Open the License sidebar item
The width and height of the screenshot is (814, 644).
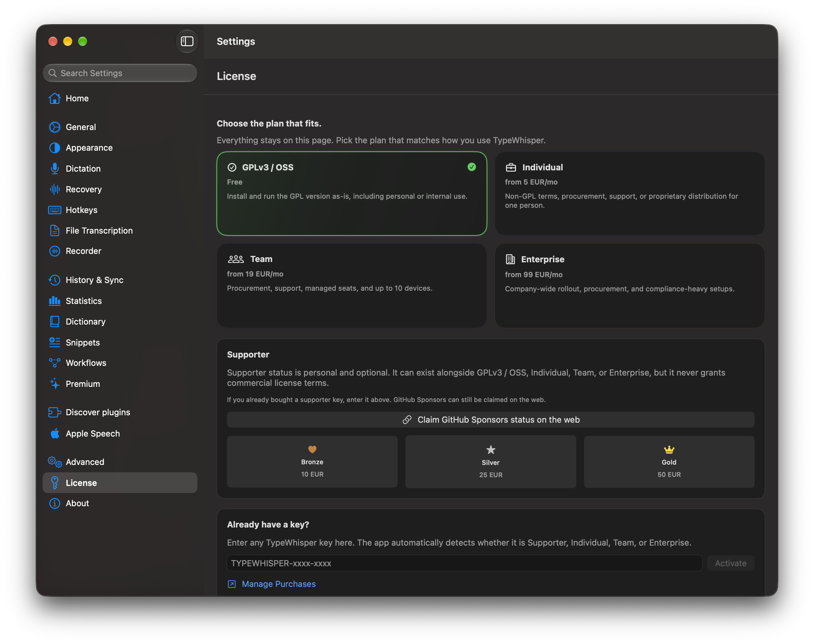[x=120, y=483]
